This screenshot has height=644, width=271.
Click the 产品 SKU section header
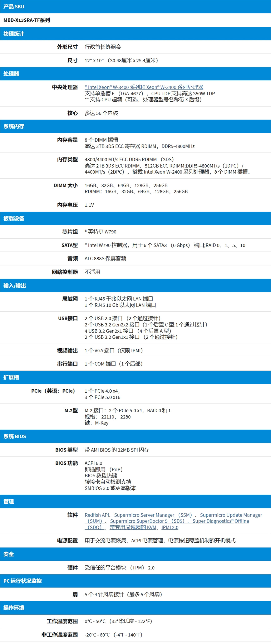coord(14,6)
